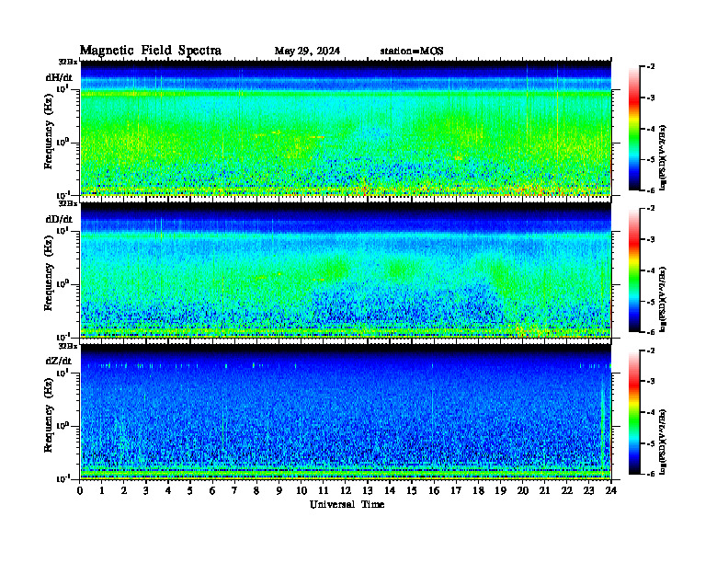728x563 pixels.
Task: Click hour 13 tick label on time axis
Action: [x=368, y=491]
